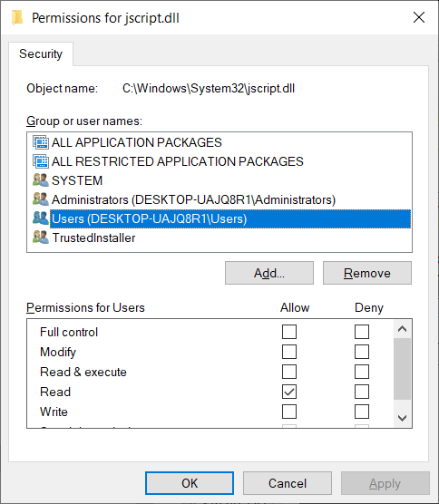Click permissions list scroll down arrow

[x=402, y=418]
